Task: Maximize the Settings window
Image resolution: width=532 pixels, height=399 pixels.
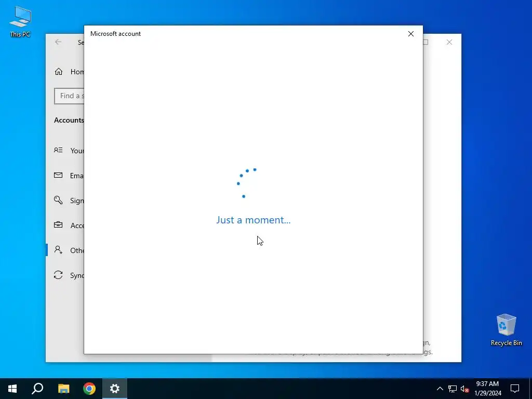Action: (425, 42)
